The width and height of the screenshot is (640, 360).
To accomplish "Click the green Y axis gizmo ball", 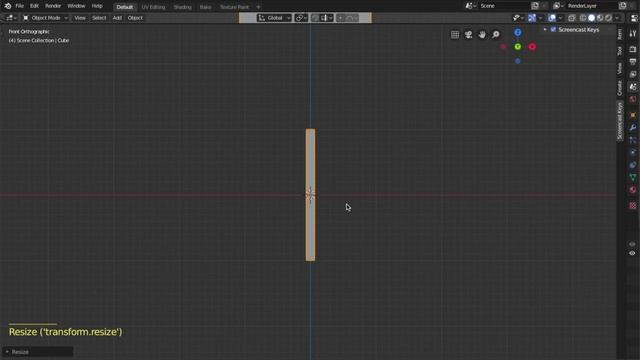I will point(518,47).
